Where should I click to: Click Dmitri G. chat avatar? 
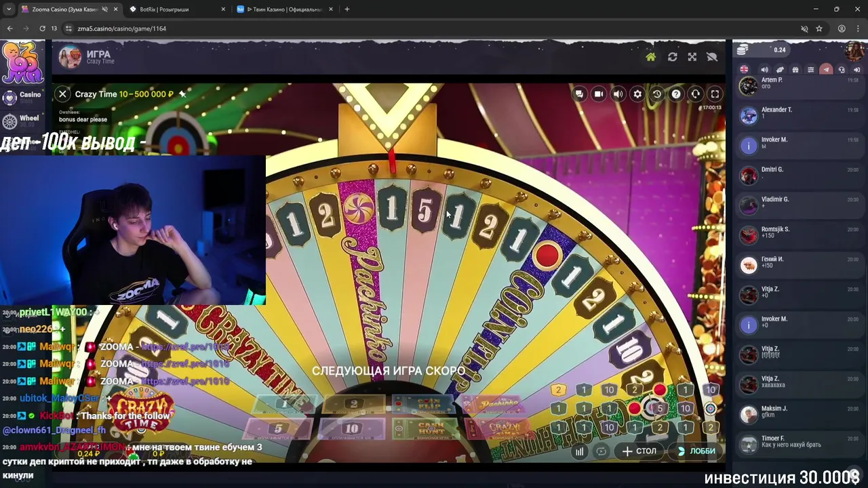coord(748,176)
